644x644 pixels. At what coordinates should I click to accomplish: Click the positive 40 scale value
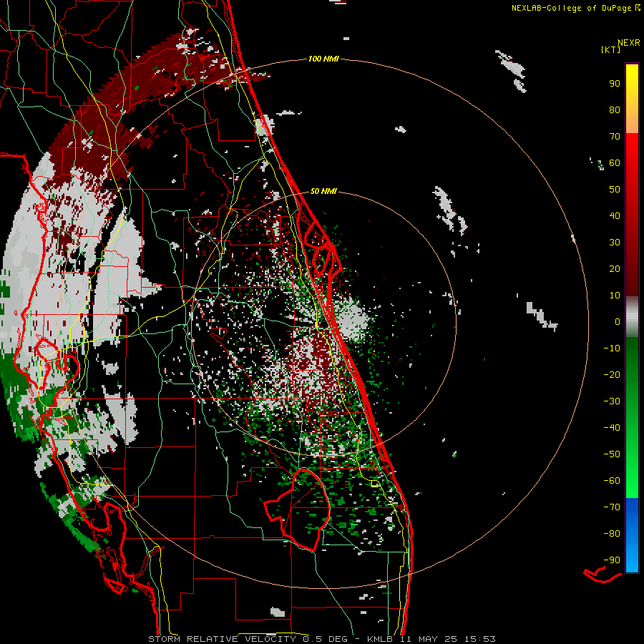[615, 216]
